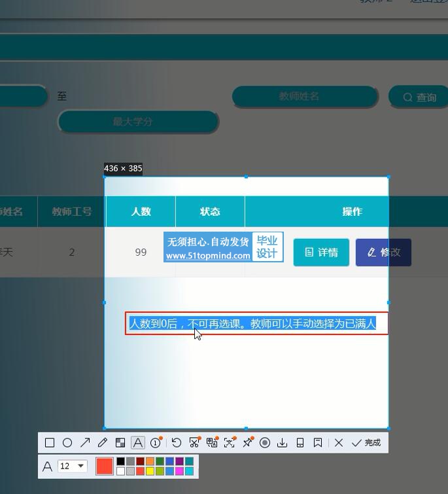This screenshot has width=448, height=494.
Task: Select the rectangle drawing tool
Action: point(50,443)
